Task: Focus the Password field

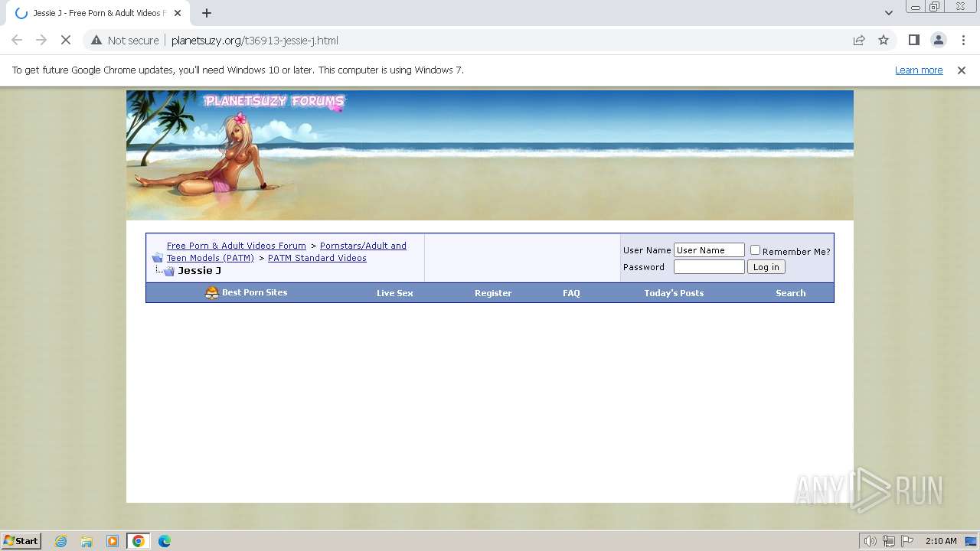Action: (x=709, y=267)
